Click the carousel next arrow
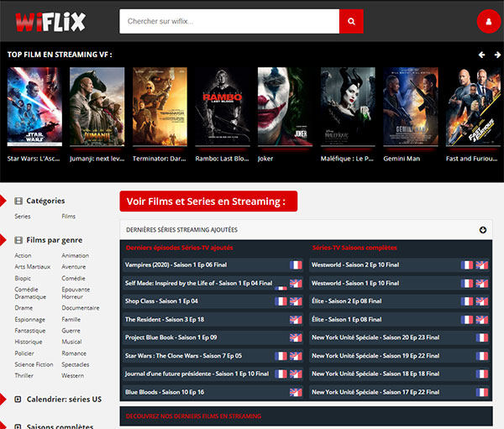 click(495, 55)
